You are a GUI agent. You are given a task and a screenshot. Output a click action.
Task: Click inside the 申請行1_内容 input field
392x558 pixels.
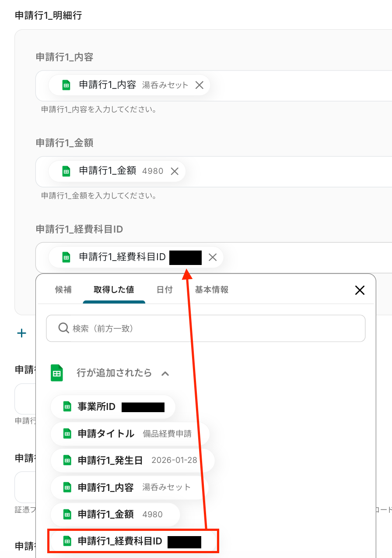click(297, 85)
